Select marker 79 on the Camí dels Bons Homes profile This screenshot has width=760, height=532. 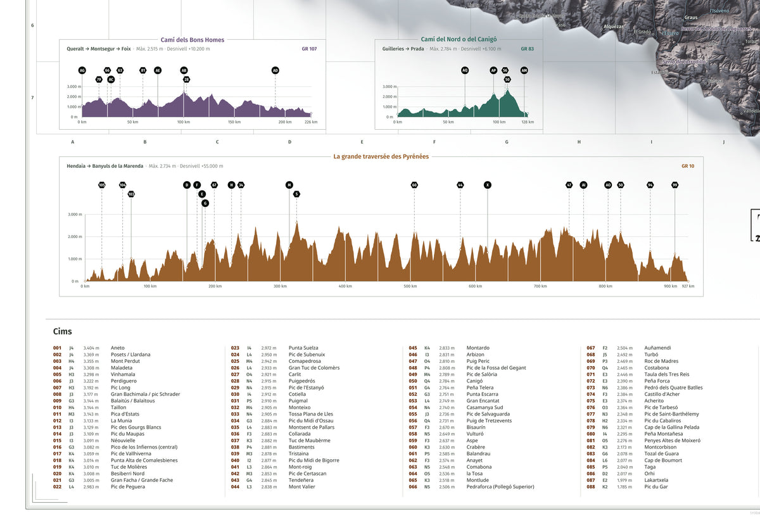99,80
